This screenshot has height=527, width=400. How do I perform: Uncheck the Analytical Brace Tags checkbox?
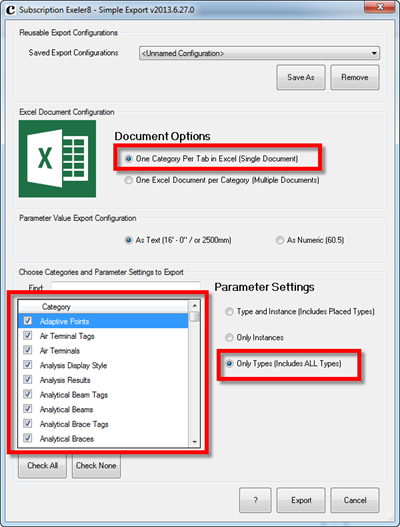pyautogui.click(x=28, y=423)
